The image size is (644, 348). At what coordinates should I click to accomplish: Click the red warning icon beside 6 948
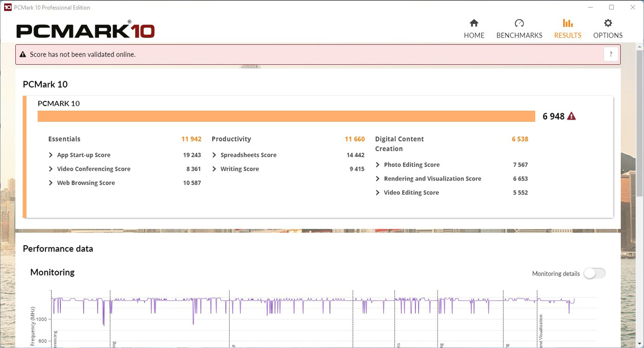572,116
